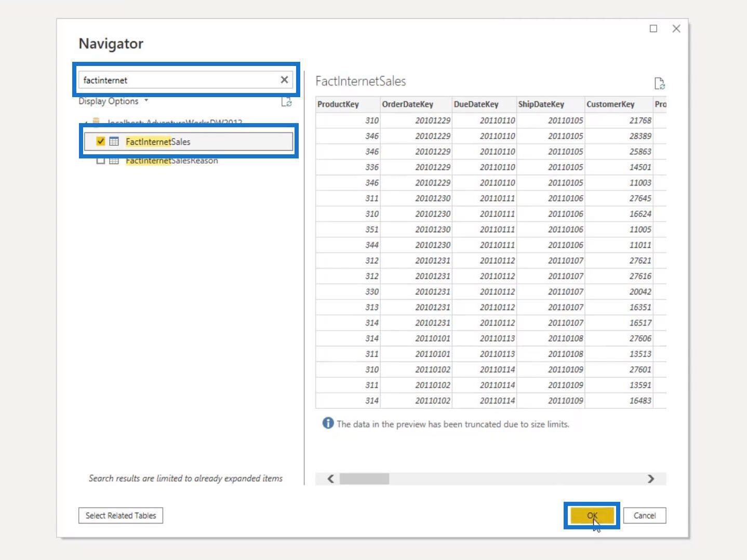Click Select Related Tables button
The height and width of the screenshot is (560, 747).
pyautogui.click(x=121, y=515)
